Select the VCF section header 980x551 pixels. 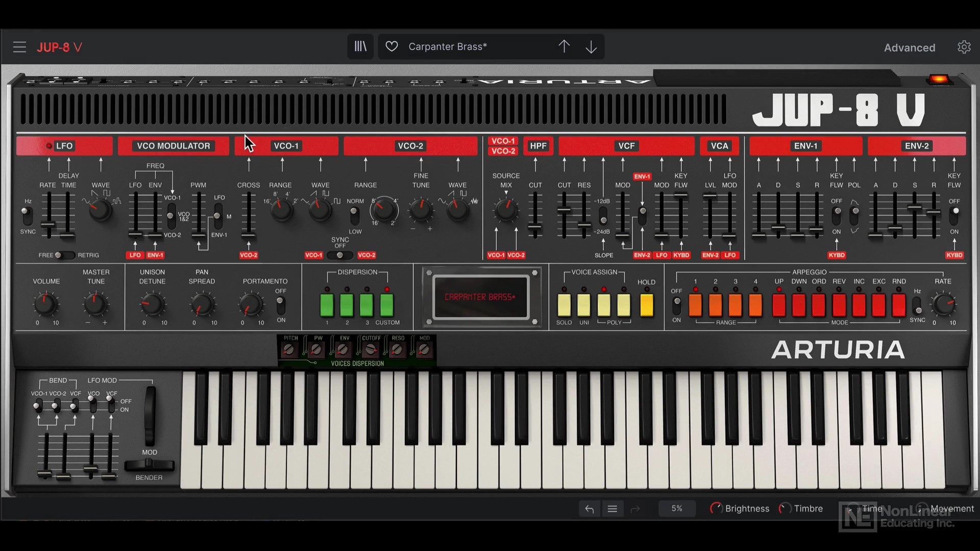(627, 146)
